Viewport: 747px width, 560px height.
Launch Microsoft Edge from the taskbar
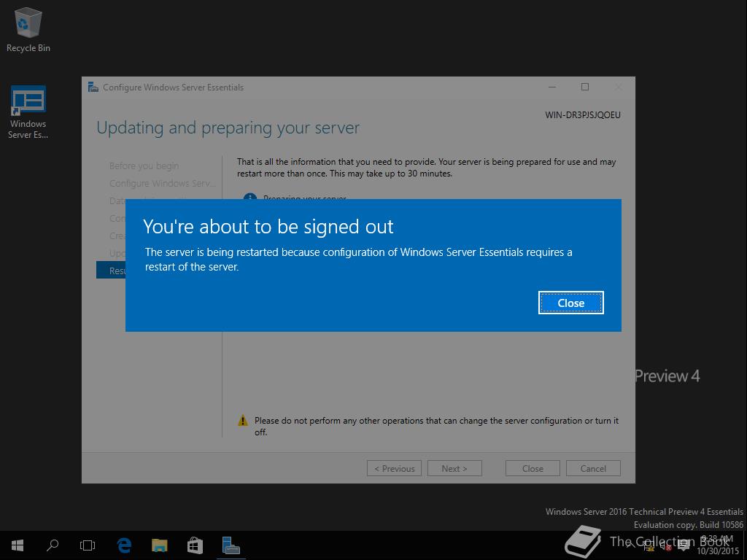click(x=124, y=545)
